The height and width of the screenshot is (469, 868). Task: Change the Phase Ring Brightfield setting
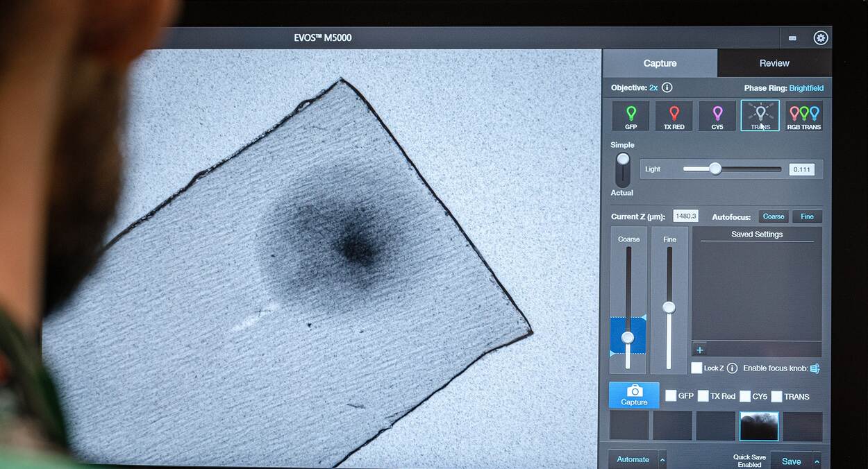pos(806,88)
